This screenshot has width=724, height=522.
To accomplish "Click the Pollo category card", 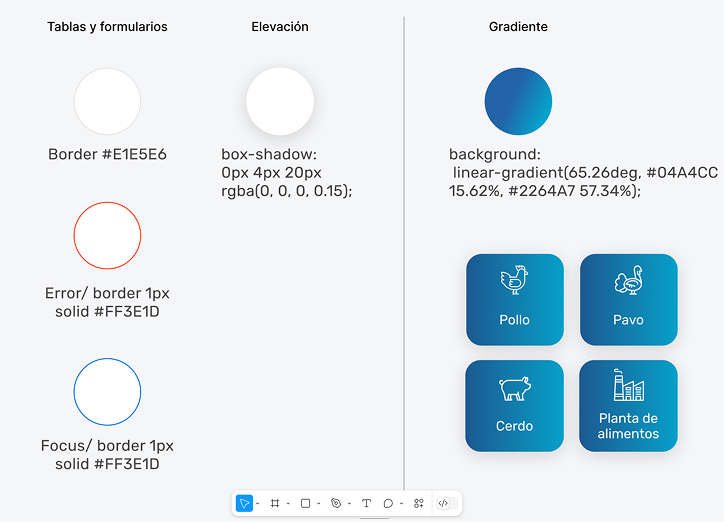I will point(514,300).
